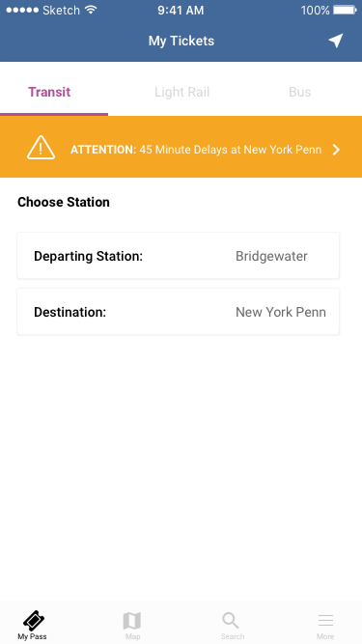
Task: Tap the Choose Station heading
Action: 64,202
